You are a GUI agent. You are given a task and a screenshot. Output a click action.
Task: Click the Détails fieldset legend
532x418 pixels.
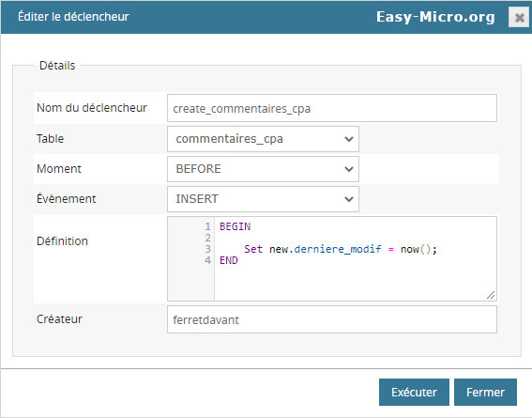point(57,65)
